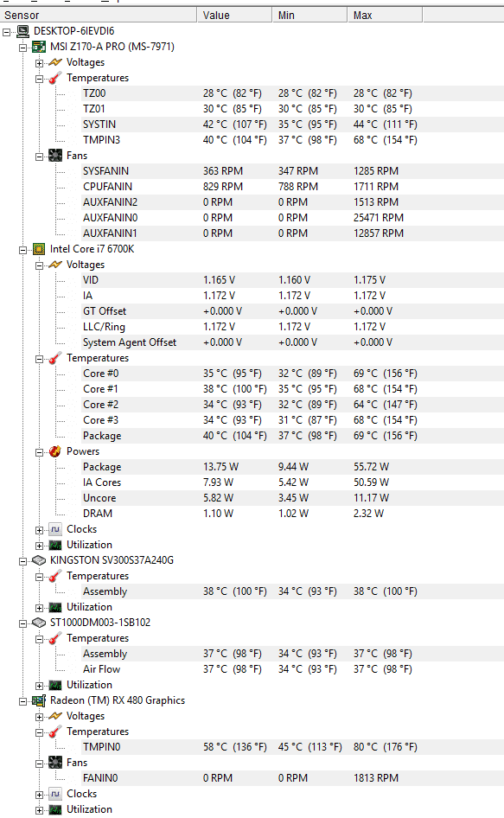This screenshot has height=818, width=504.
Task: Click the MSI Z170-A PRO motherboard icon
Action: click(39, 47)
